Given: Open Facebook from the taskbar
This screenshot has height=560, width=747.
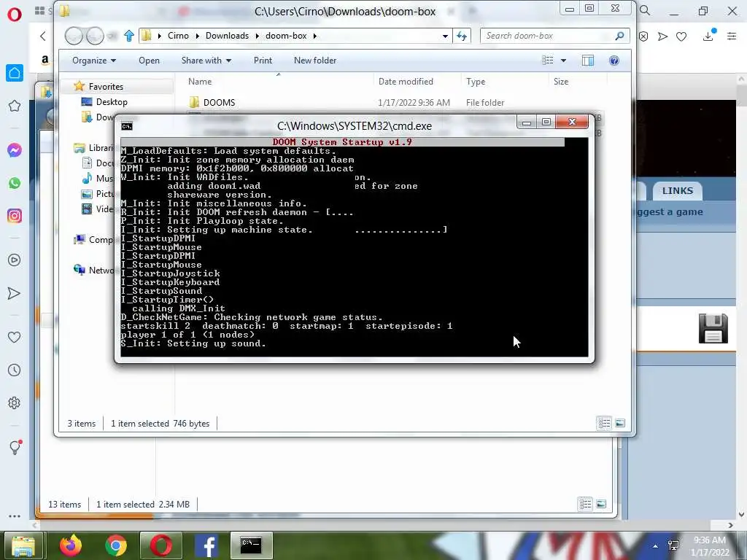Looking at the screenshot, I should click(206, 545).
